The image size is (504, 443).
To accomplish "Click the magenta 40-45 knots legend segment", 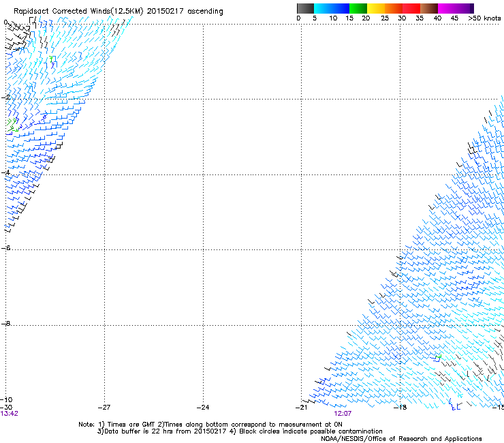I will (x=447, y=8).
